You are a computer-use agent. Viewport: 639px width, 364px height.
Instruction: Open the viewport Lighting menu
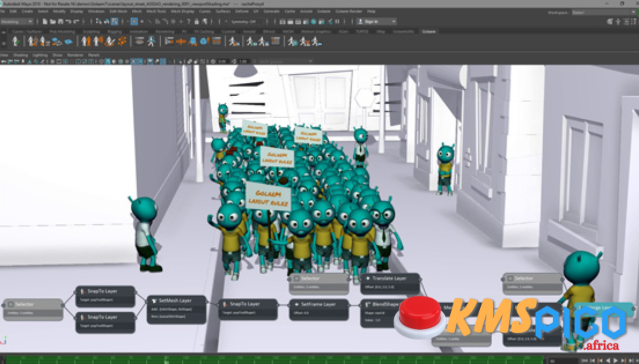pos(40,55)
